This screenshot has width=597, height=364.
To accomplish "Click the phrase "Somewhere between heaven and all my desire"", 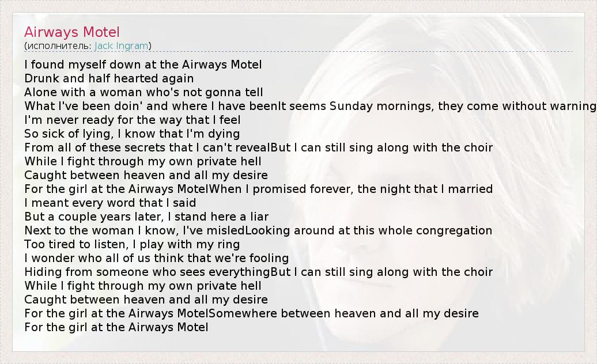I will pyautogui.click(x=343, y=313).
